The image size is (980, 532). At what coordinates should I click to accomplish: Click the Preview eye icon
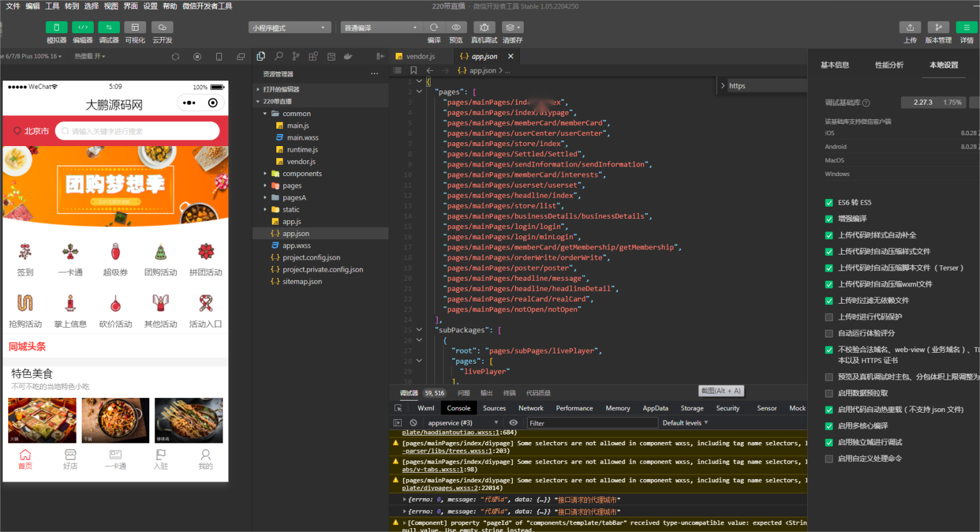point(456,27)
